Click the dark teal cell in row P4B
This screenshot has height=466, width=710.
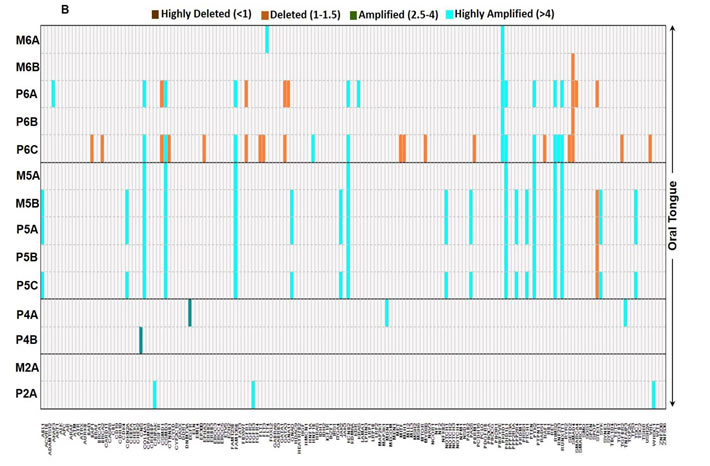141,340
